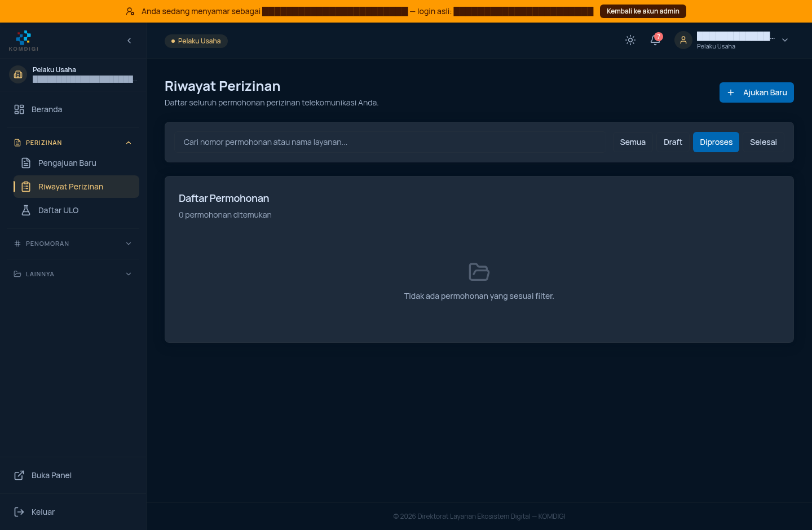
Task: Click the impersonation user icon in banner
Action: (130, 11)
